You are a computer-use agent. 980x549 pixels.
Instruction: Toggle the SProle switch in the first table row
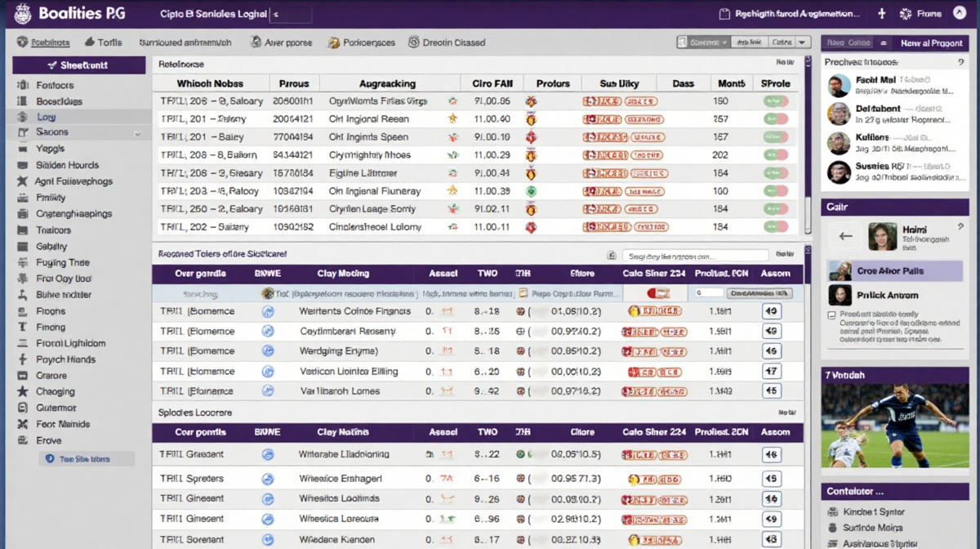[775, 101]
